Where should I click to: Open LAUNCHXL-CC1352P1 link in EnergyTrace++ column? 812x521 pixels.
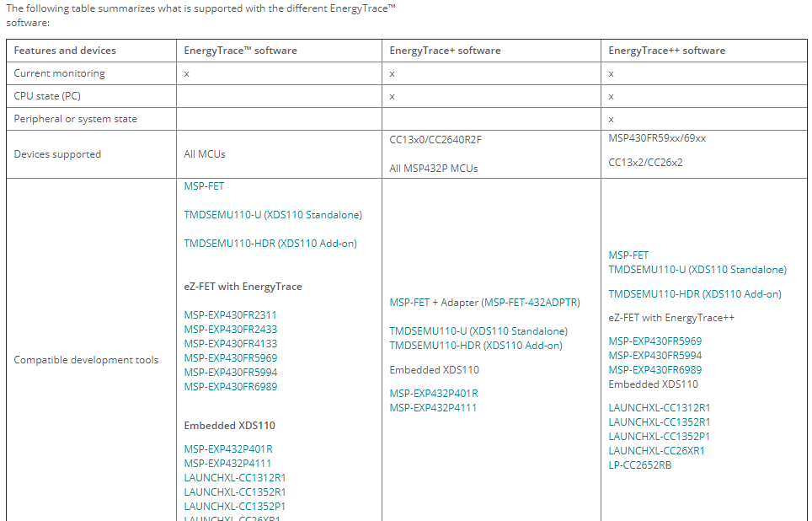coord(660,437)
